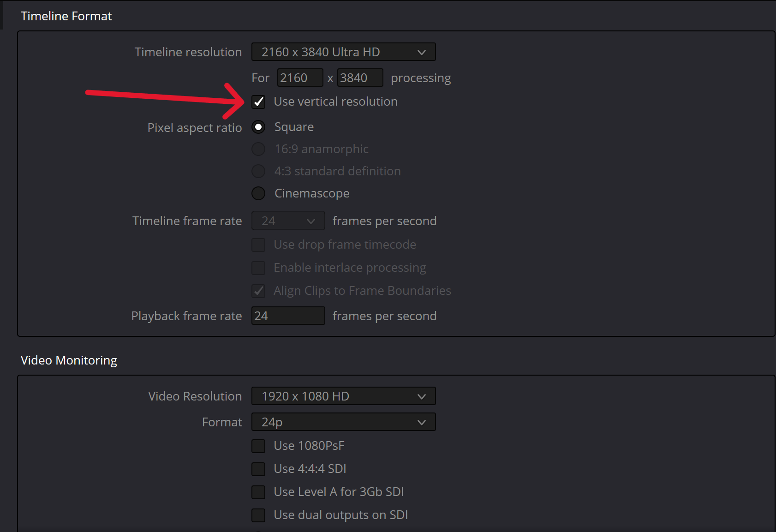Click the Timeline frame rate label
The width and height of the screenshot is (776, 532).
[x=187, y=221]
